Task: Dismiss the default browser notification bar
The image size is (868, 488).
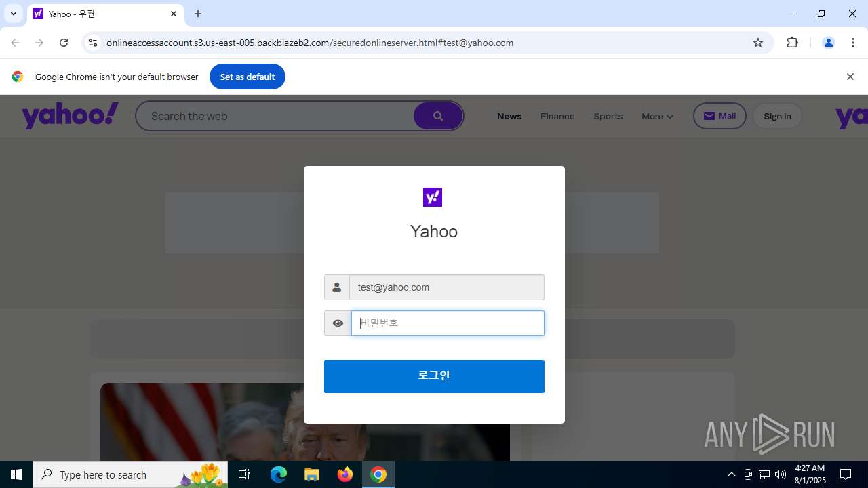Action: coord(850,77)
